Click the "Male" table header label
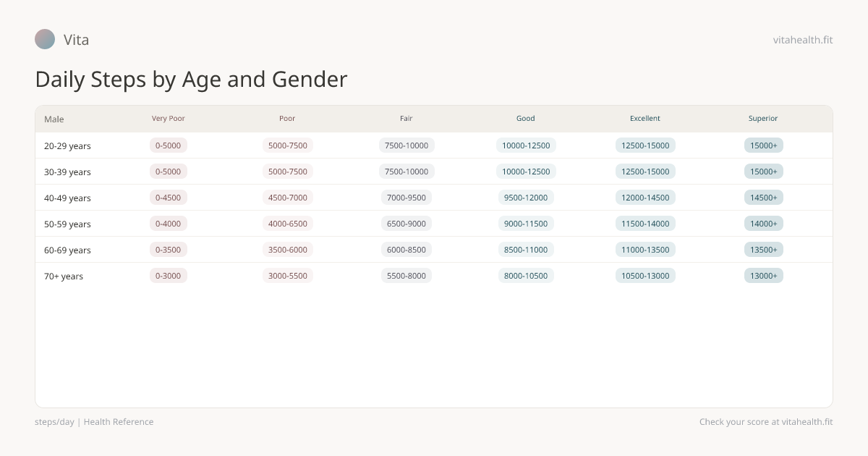Screen dimensions: 868x456 coord(54,119)
